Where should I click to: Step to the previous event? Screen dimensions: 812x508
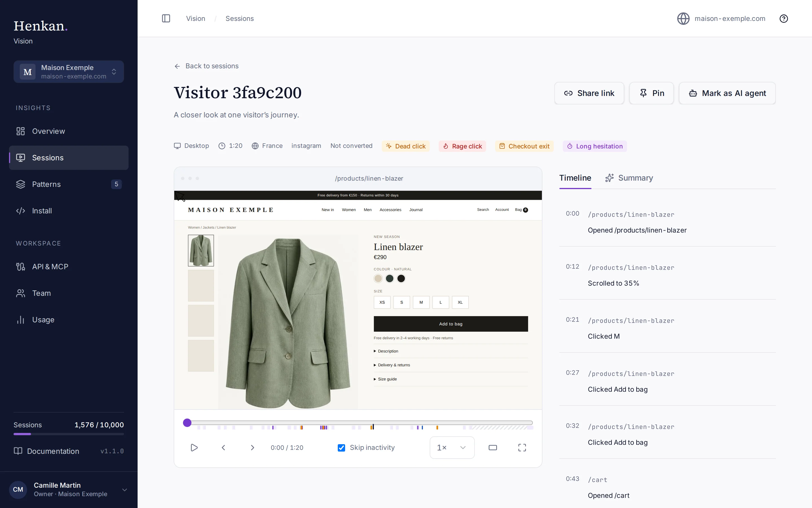(224, 448)
